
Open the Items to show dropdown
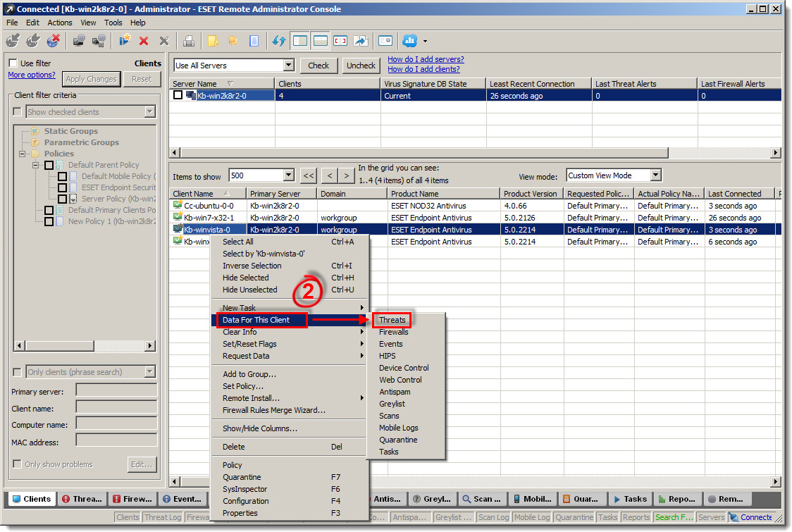288,175
